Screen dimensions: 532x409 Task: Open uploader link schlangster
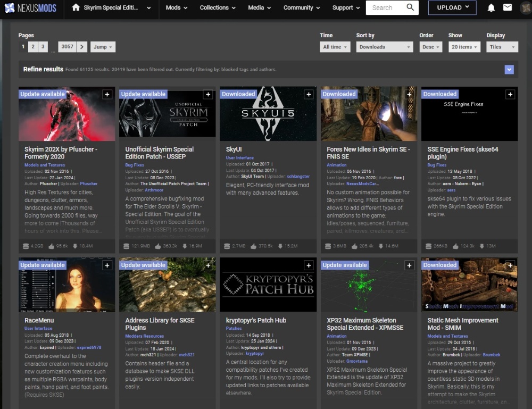298,177
